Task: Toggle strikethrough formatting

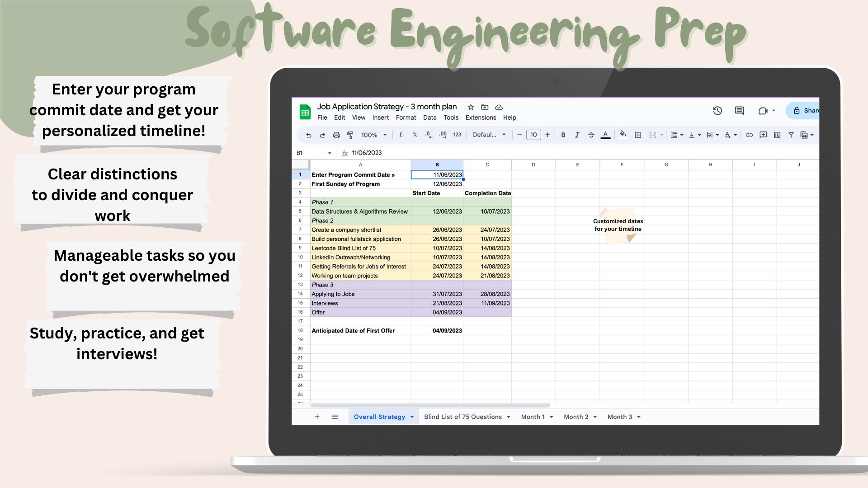Action: point(591,135)
